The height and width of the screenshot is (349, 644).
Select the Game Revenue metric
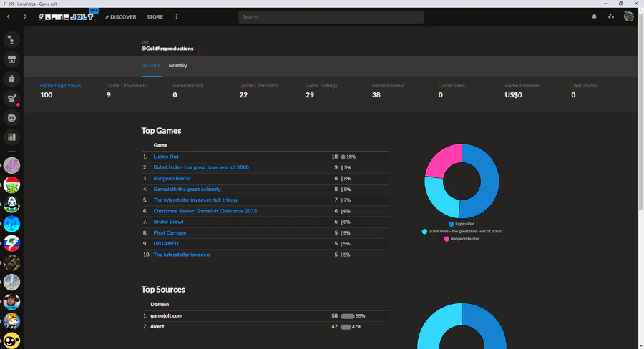point(522,90)
